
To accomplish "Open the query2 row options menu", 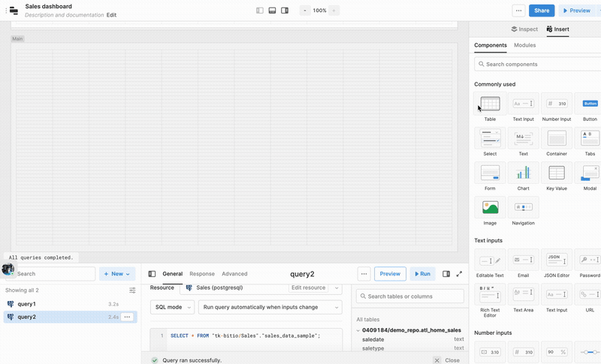I will coord(127,317).
